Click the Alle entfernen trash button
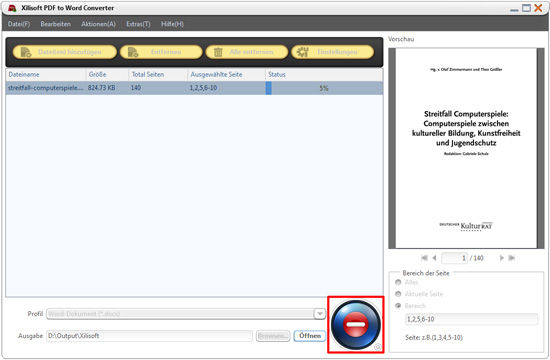This screenshot has width=550, height=360. click(x=247, y=52)
